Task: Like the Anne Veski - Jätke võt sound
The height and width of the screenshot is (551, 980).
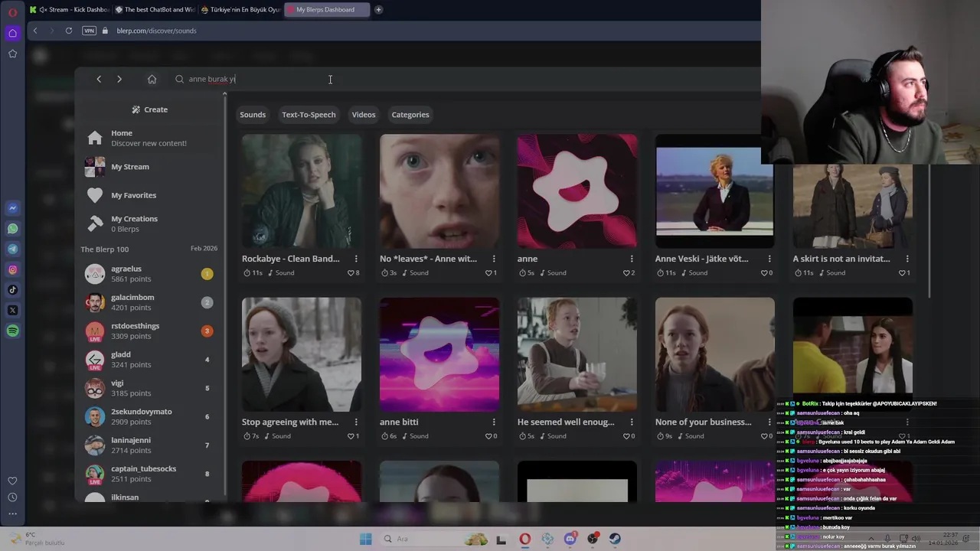Action: 764,273
